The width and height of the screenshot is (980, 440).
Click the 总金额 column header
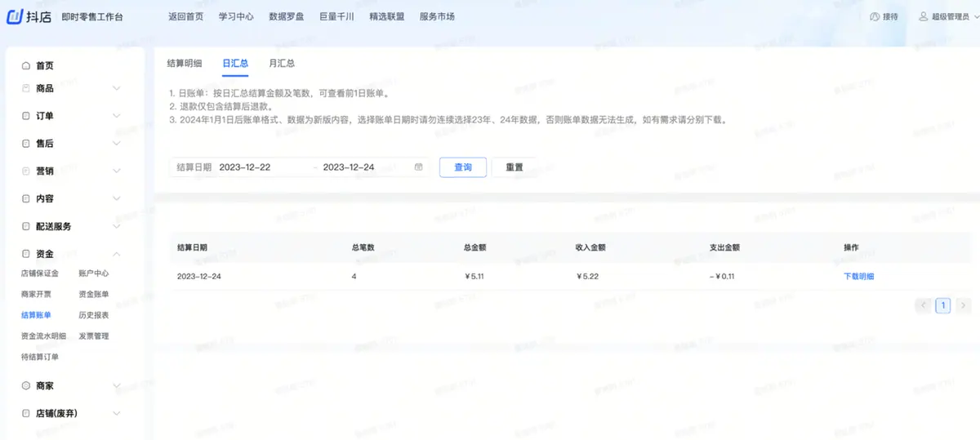[475, 247]
